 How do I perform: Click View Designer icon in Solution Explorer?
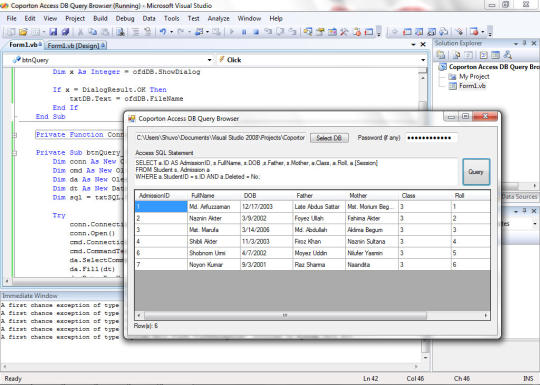[x=495, y=55]
